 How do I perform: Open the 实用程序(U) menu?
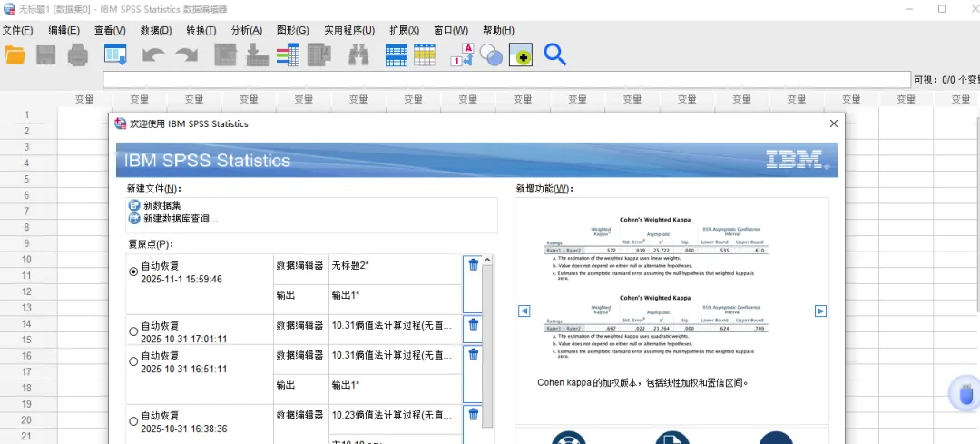[349, 31]
